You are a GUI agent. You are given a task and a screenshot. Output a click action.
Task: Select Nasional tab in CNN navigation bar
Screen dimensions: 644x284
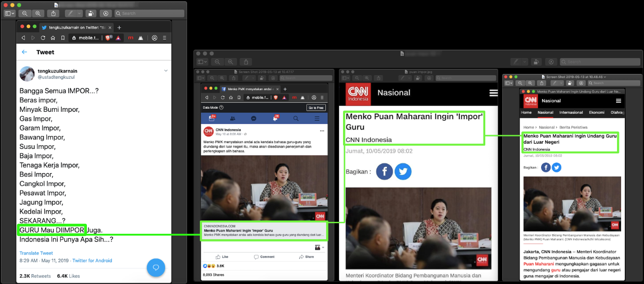click(545, 112)
